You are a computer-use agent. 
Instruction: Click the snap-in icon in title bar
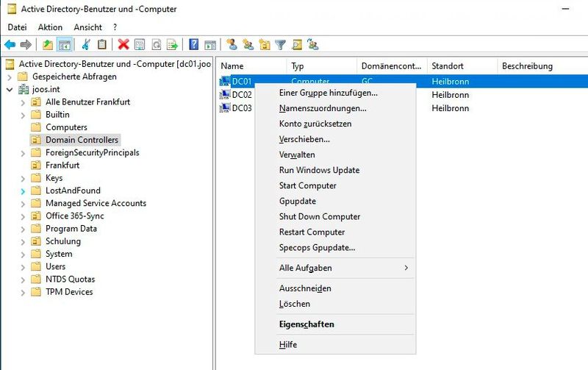point(12,9)
